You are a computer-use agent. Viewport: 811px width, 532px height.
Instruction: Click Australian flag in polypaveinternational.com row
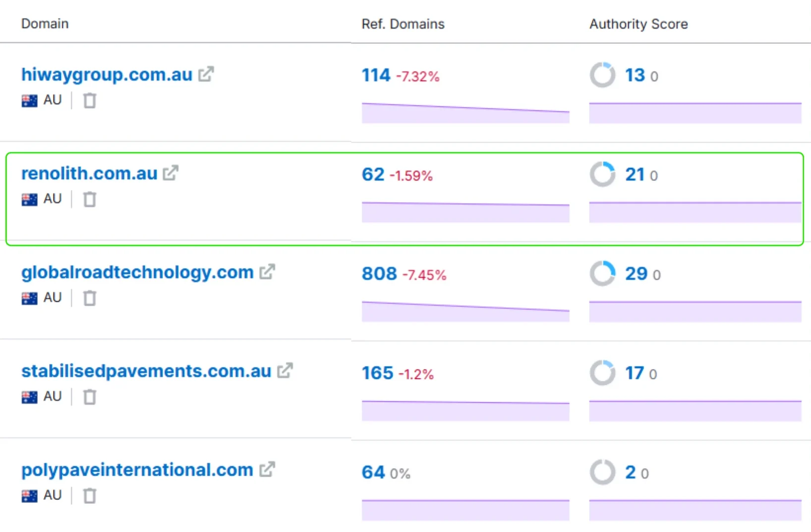point(30,496)
